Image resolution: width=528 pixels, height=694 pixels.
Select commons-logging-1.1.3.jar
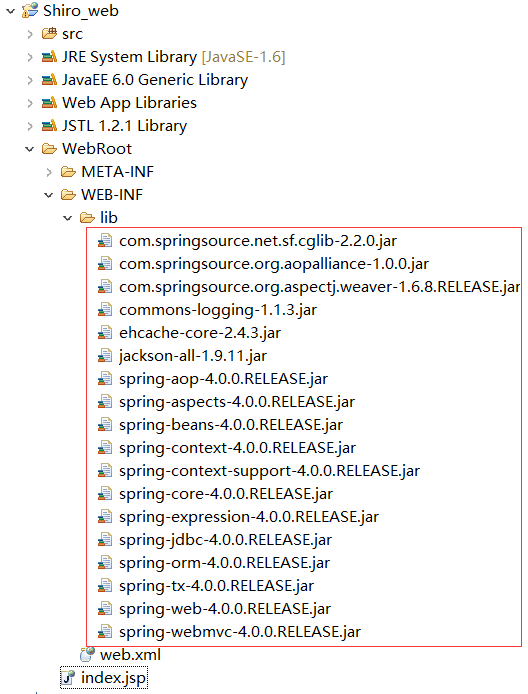click(218, 310)
